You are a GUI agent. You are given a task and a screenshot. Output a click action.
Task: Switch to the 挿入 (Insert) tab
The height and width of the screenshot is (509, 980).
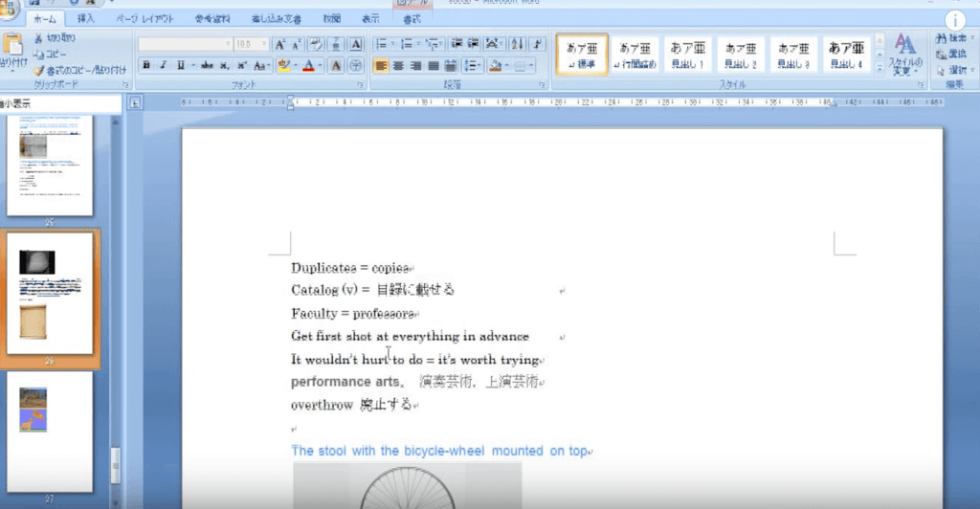(83, 18)
